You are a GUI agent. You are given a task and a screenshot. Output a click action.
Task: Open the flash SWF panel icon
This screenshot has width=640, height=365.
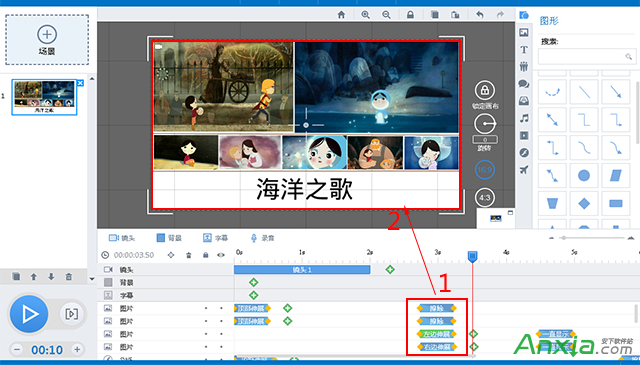(524, 153)
